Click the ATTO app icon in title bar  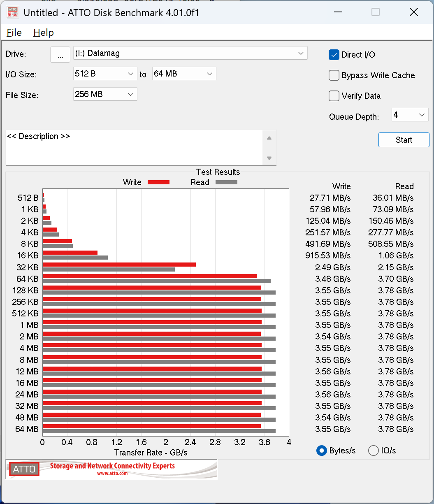(13, 12)
